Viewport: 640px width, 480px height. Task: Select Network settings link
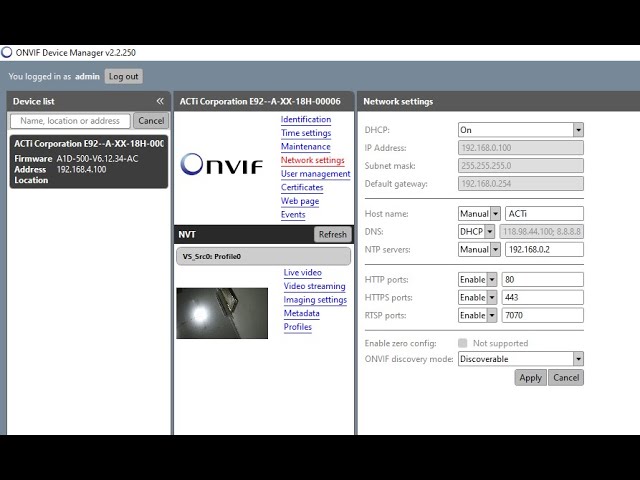312,160
